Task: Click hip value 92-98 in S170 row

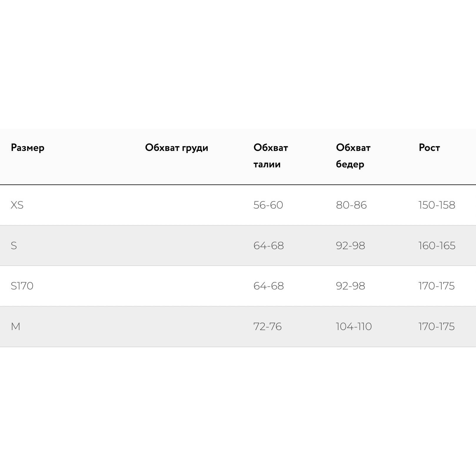Action: [350, 286]
